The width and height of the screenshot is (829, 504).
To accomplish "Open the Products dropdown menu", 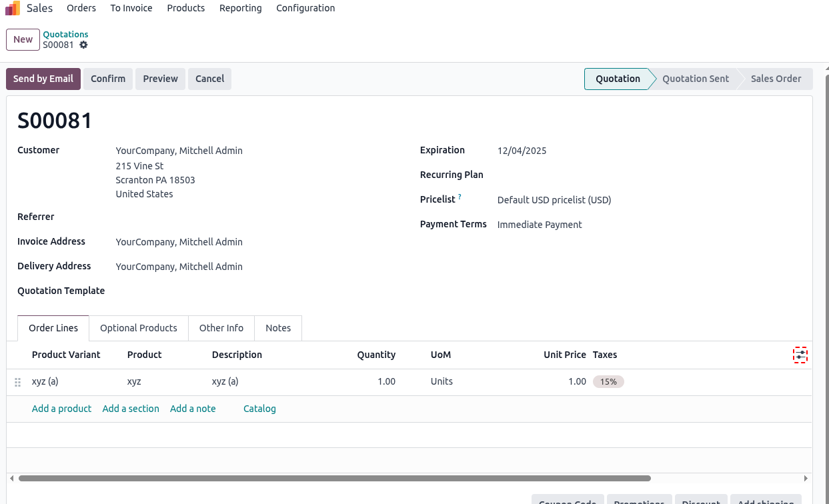I will (185, 8).
